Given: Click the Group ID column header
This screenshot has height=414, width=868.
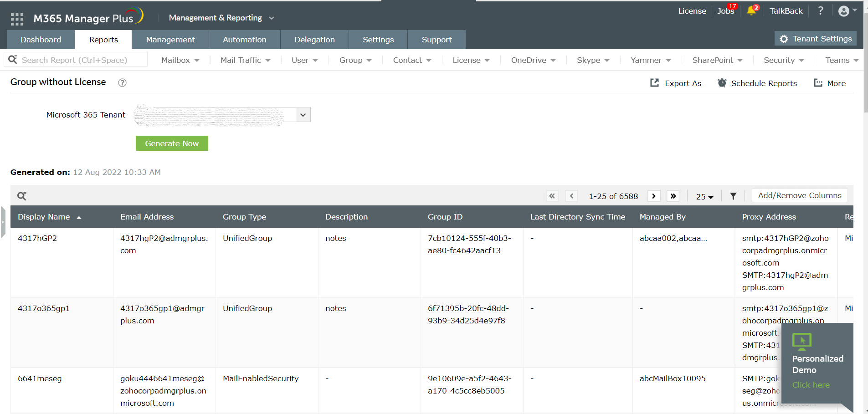Looking at the screenshot, I should tap(445, 217).
